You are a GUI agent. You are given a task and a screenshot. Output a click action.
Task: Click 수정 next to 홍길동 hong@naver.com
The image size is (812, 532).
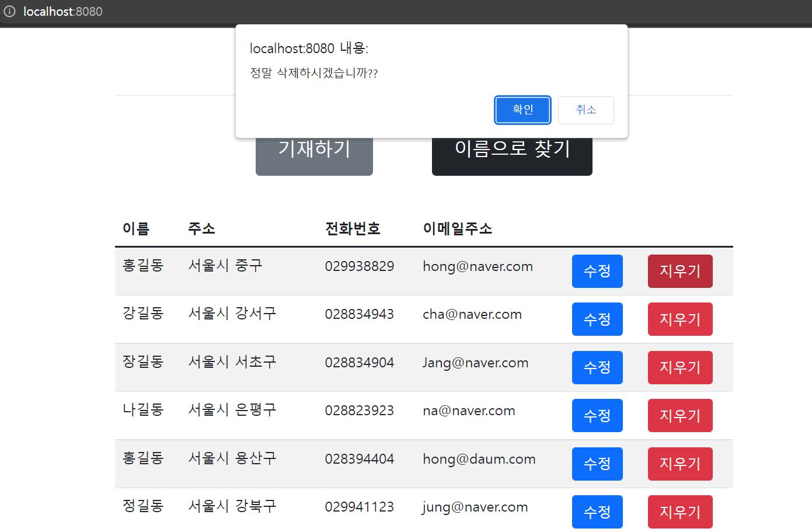coord(597,271)
